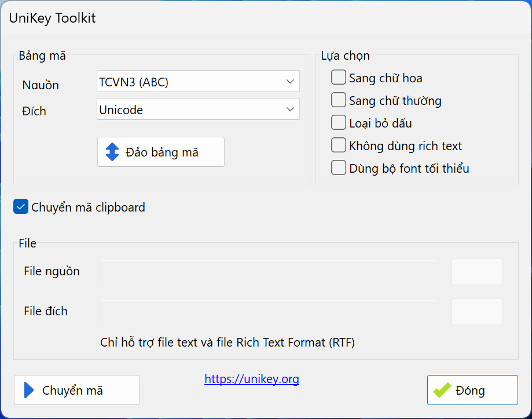The image size is (532, 419).
Task: Click the browse button next to File nguồn
Action: click(476, 271)
